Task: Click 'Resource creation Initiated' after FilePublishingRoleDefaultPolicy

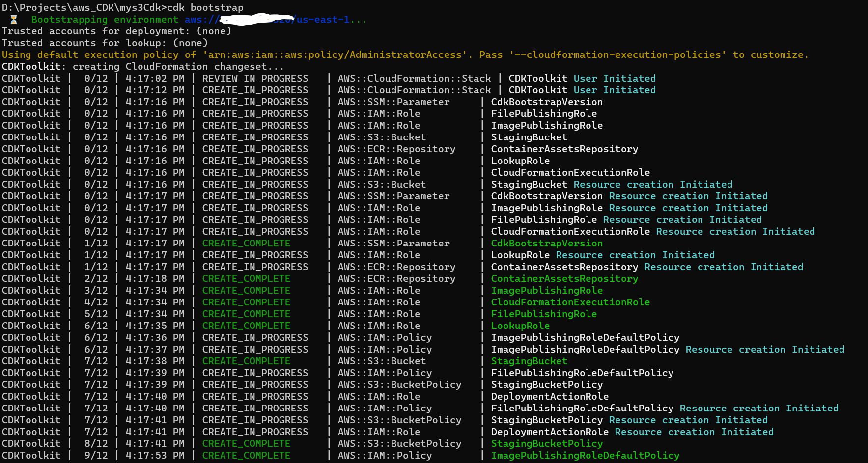Action: pos(759,409)
